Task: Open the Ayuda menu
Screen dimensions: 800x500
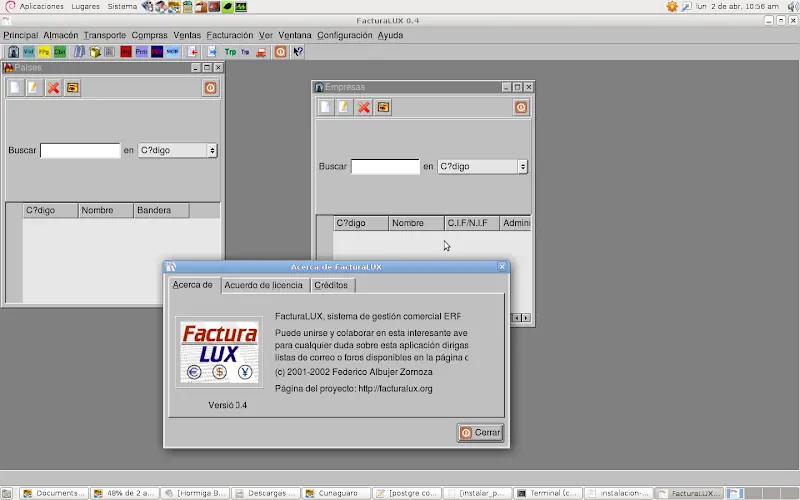Action: pos(390,35)
